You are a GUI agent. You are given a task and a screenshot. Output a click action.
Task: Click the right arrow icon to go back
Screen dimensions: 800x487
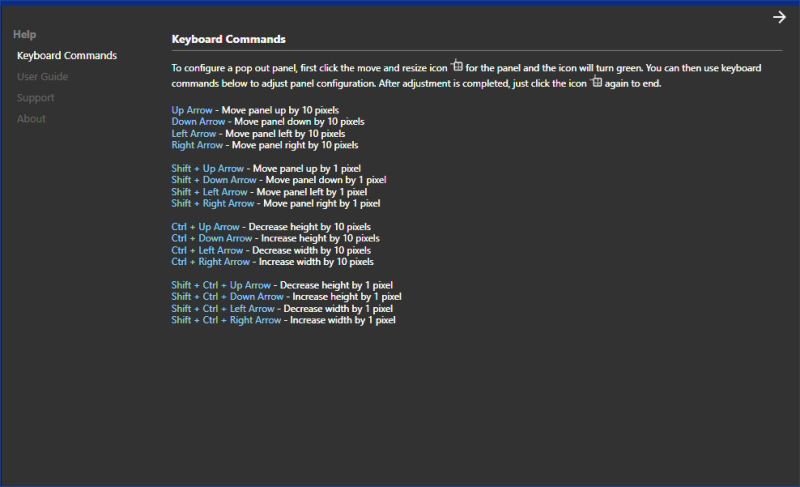pyautogui.click(x=779, y=17)
